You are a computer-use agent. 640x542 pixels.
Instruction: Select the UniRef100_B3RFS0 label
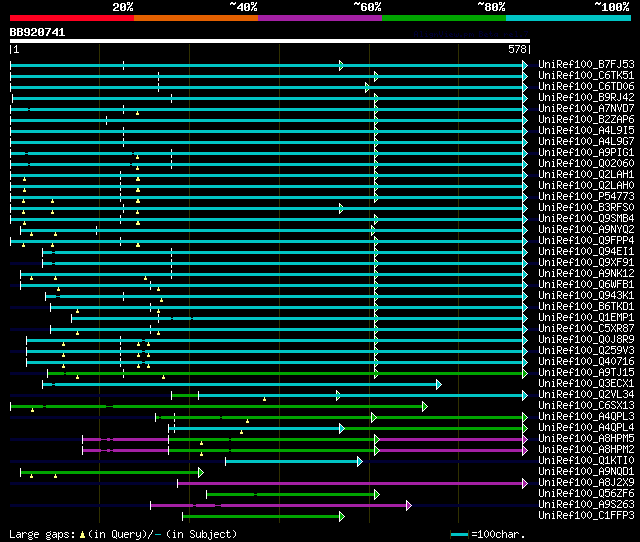(x=586, y=208)
